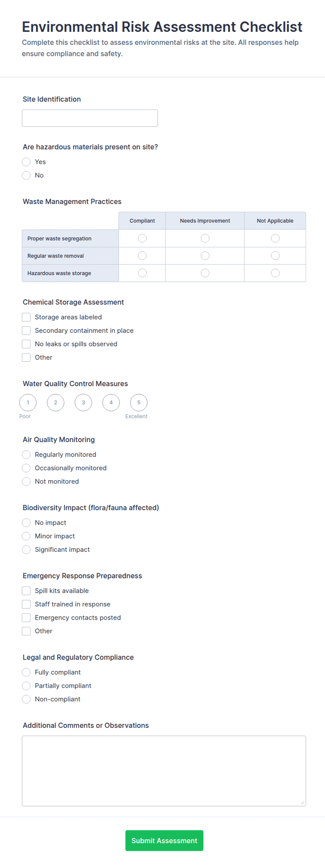The image size is (325, 868).
Task: Choose Not monitored for Air Quality
Action: pos(26,482)
